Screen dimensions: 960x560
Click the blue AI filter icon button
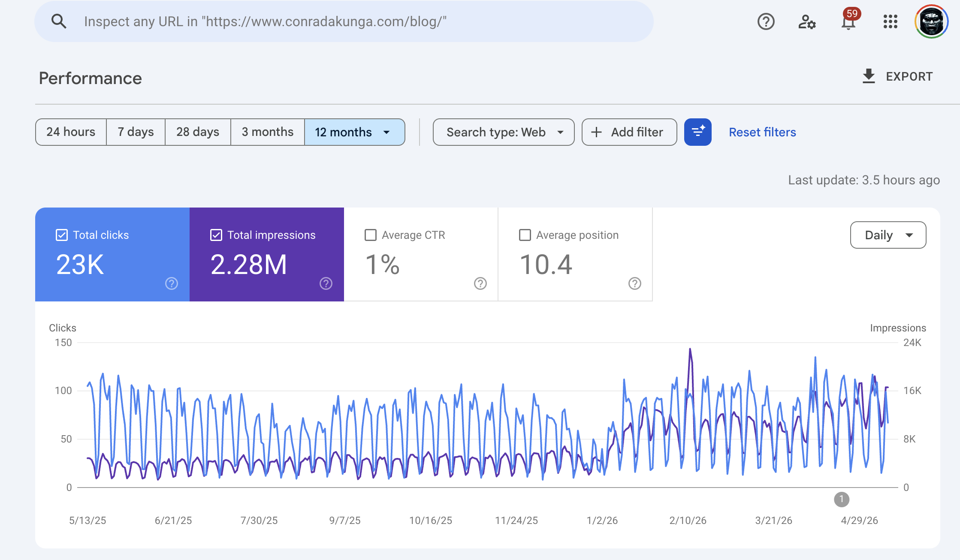pyautogui.click(x=698, y=132)
